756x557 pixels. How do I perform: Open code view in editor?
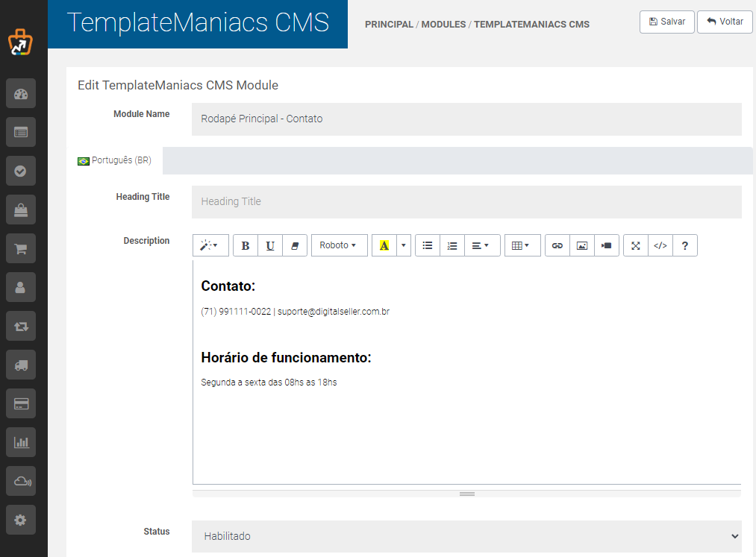pos(660,246)
